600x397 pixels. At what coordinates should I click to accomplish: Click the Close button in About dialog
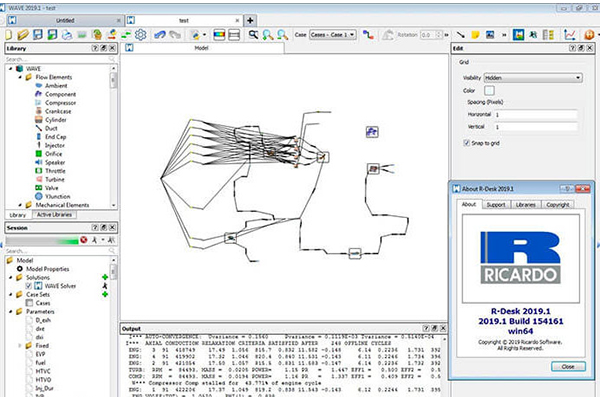coord(568,366)
